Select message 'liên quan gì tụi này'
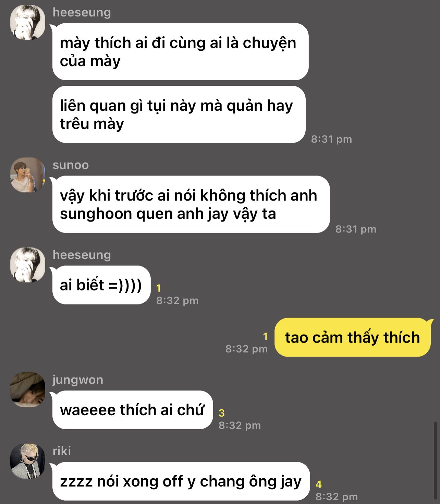The image size is (440, 504). click(179, 115)
